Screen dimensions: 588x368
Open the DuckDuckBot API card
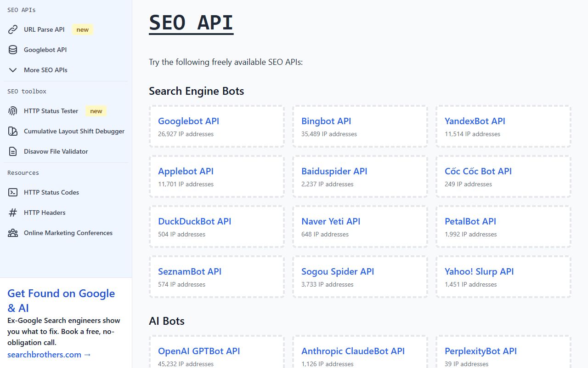pyautogui.click(x=217, y=227)
